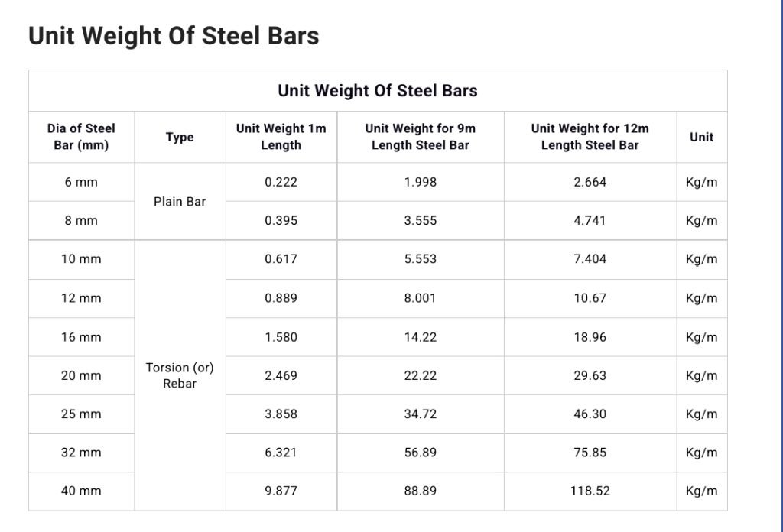Viewport: 783px width, 532px height.
Task: Select the table title cell Unit Weight Of Steel Bars
Action: (378, 90)
